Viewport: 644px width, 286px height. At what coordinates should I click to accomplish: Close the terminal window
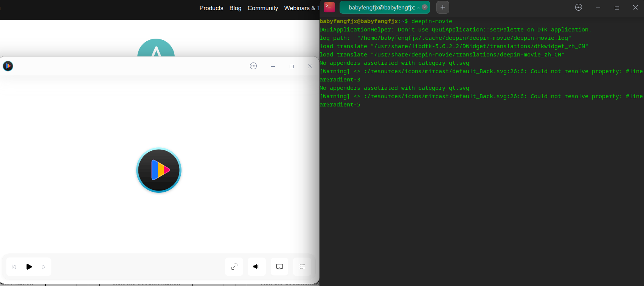click(x=635, y=8)
